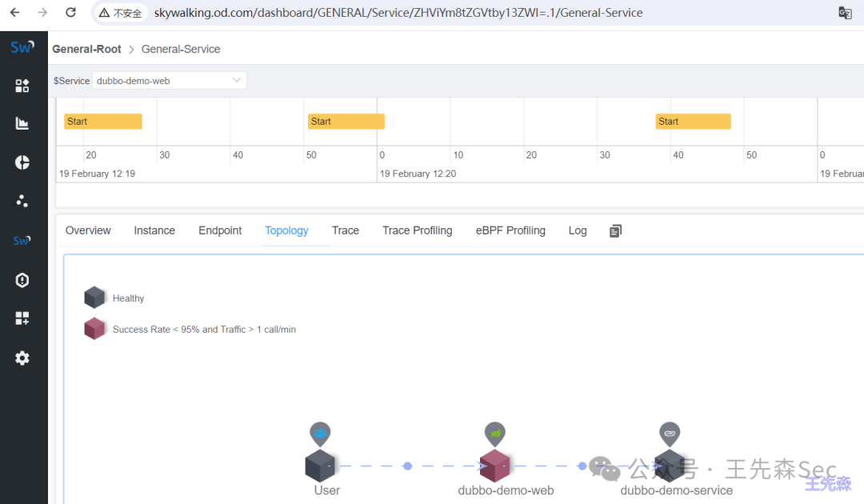Click the "19 February 12:19" timeline label

(97, 174)
